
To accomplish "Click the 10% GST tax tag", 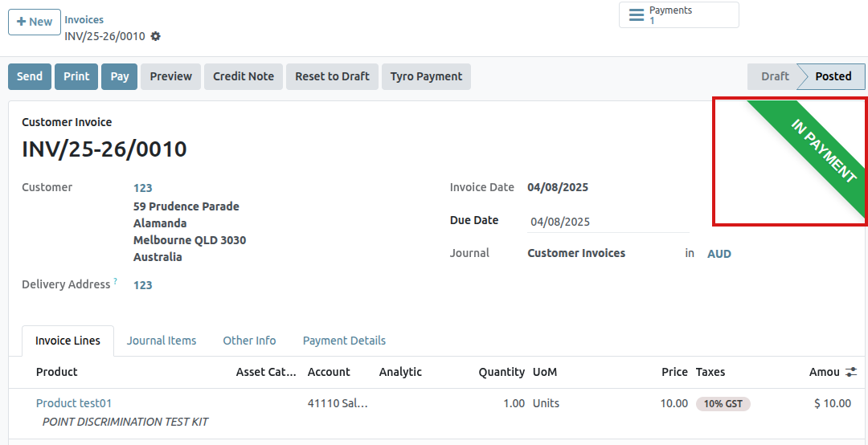I will [x=723, y=404].
